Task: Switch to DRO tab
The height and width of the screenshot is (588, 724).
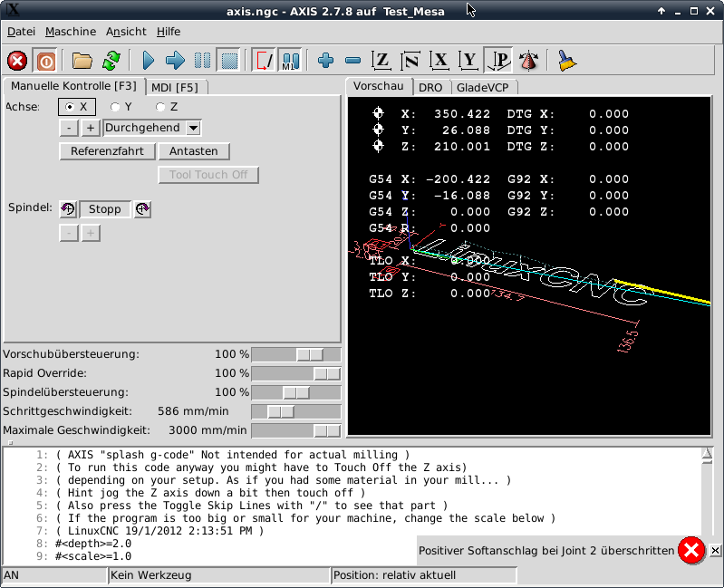Action: coord(430,87)
